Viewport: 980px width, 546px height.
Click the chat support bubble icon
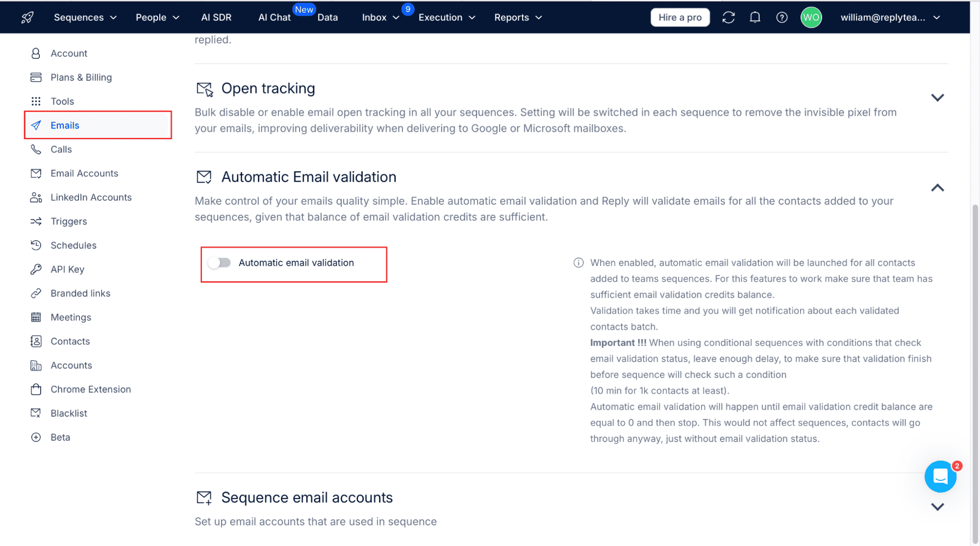click(x=942, y=475)
